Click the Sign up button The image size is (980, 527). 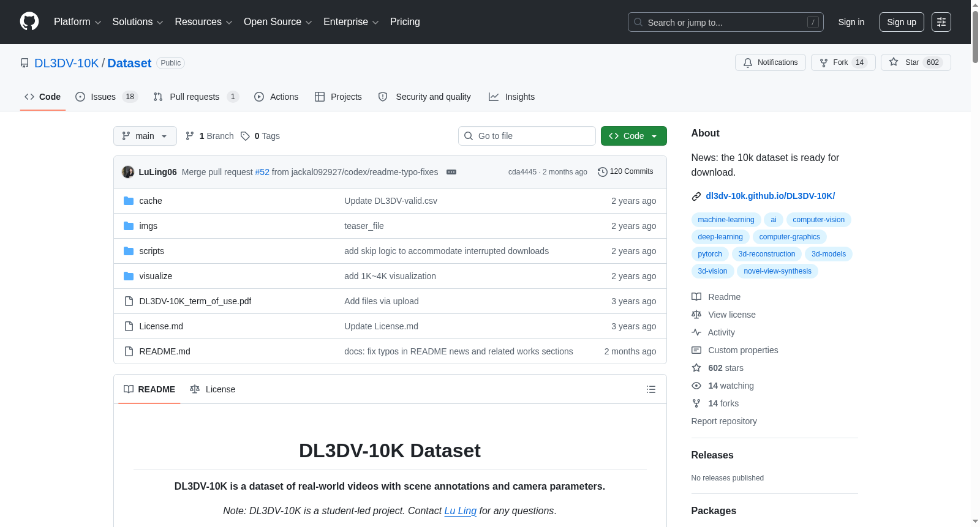point(902,22)
